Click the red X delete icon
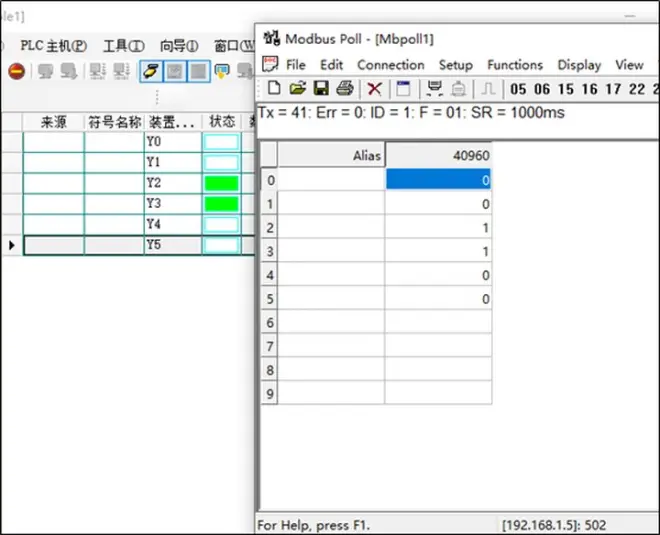 [x=374, y=89]
